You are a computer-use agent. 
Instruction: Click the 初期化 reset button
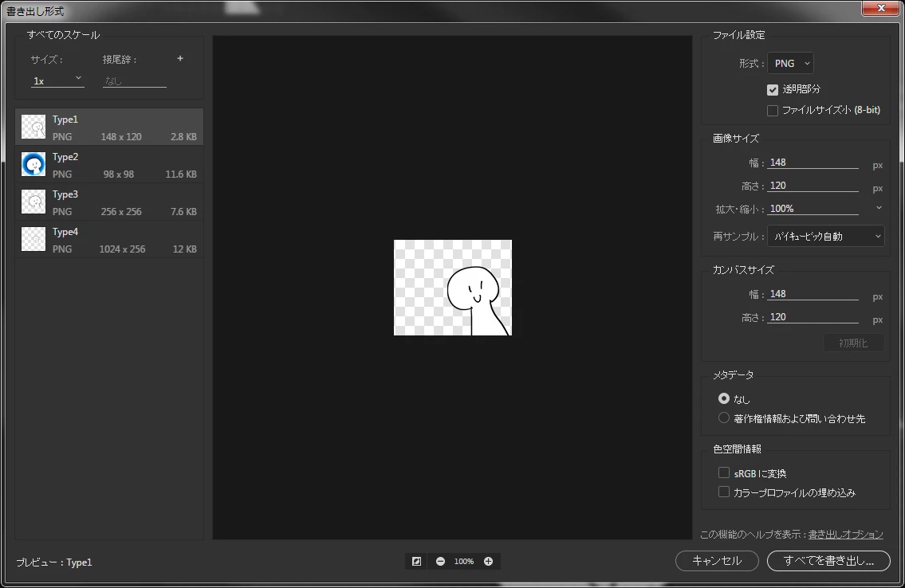(x=853, y=343)
